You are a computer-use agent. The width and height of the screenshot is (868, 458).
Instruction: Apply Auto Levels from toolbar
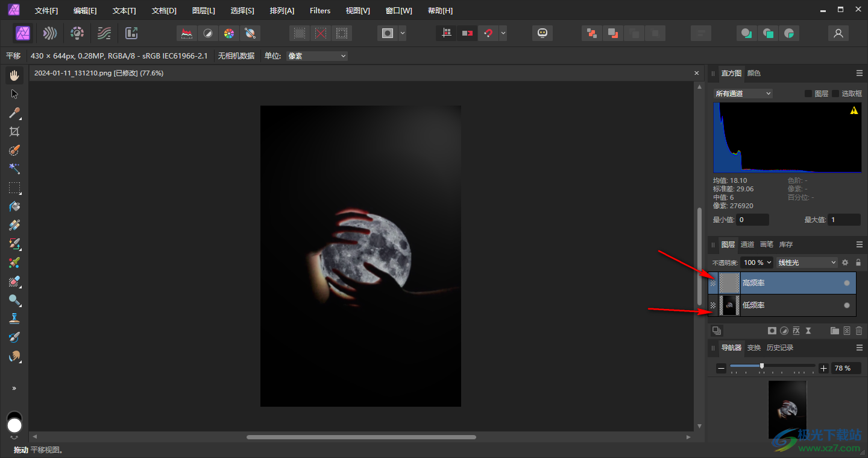point(187,33)
